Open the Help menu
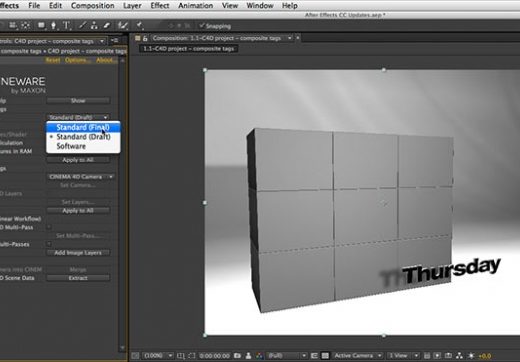Screen dimensions: 520x362 point(290,6)
